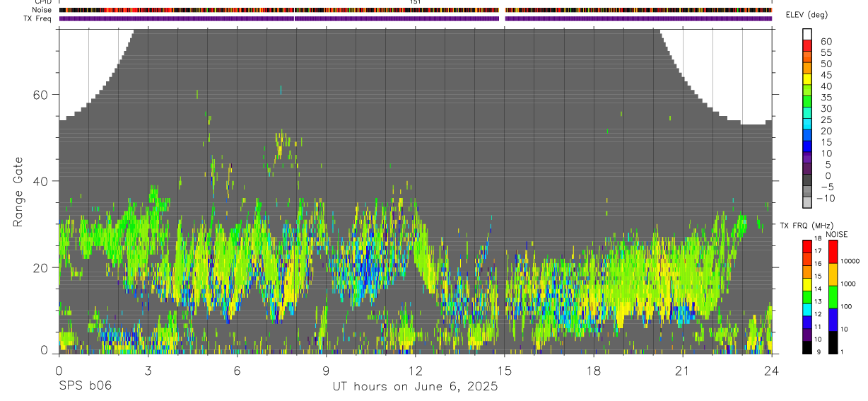Click the red 10000 noise legend swatch
Screen dimensions: 868x401
tap(833, 252)
